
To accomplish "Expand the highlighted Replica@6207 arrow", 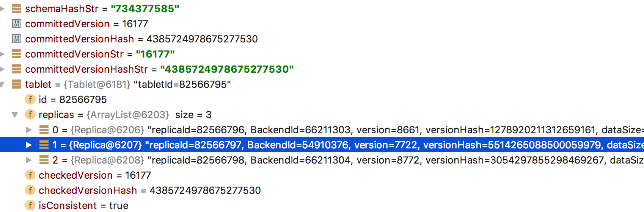I will pyautogui.click(x=28, y=145).
